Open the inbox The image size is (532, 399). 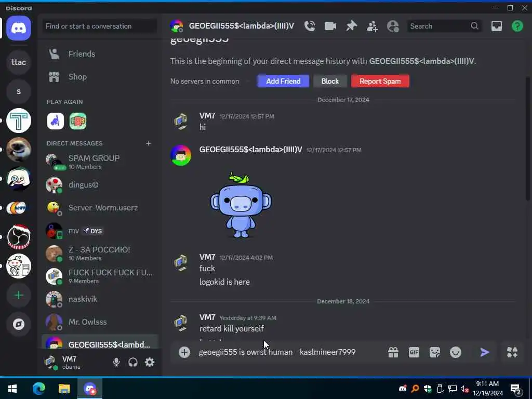tap(496, 26)
